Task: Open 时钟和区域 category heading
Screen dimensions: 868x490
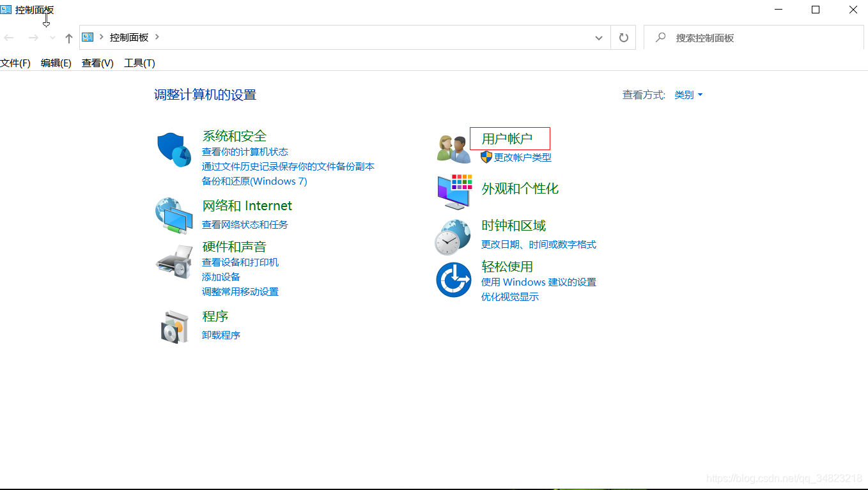Action: point(513,226)
